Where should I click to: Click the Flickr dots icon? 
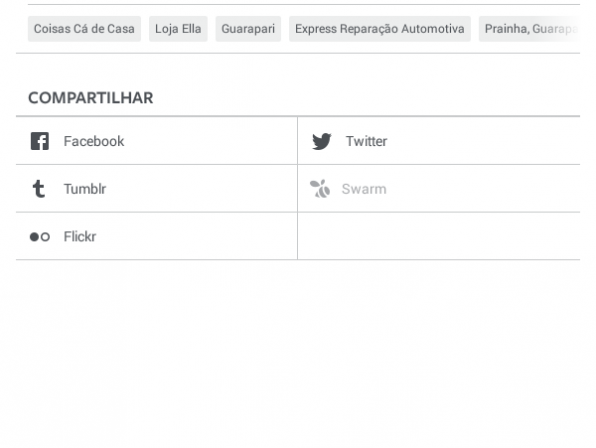(x=40, y=237)
